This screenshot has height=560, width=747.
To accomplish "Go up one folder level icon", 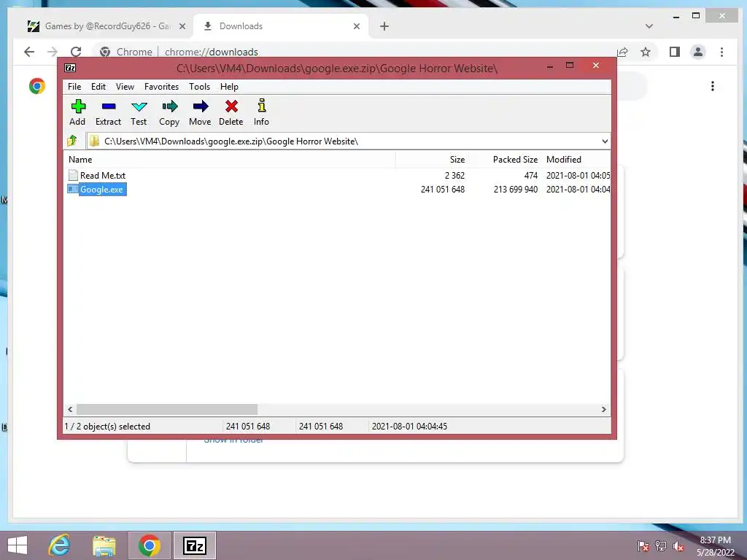I will [x=72, y=141].
